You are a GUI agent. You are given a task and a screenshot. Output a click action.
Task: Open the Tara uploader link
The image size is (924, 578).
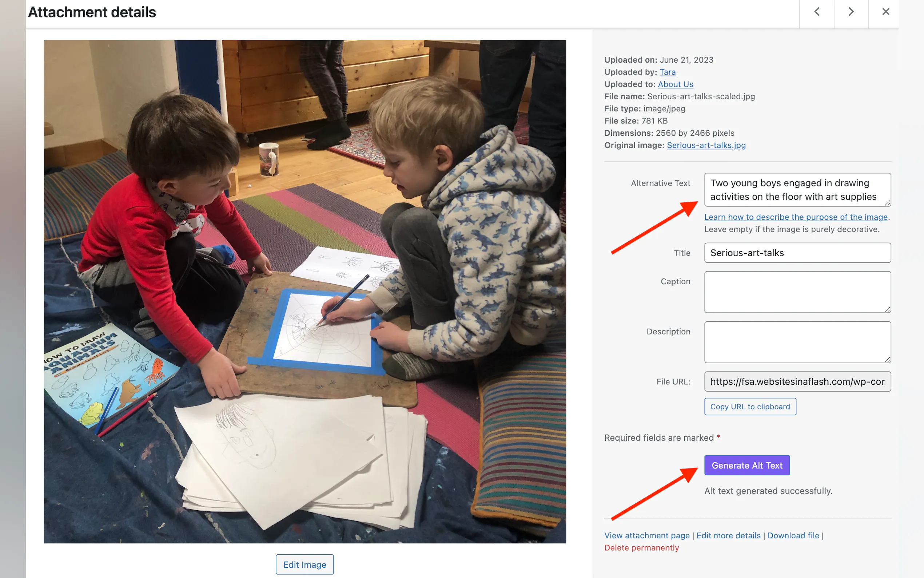(x=667, y=72)
